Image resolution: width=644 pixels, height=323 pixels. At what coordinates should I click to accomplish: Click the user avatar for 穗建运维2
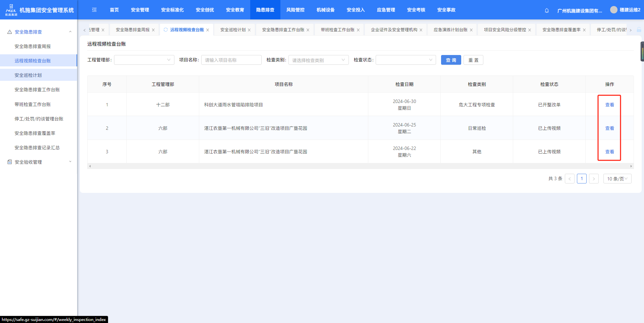[613, 10]
